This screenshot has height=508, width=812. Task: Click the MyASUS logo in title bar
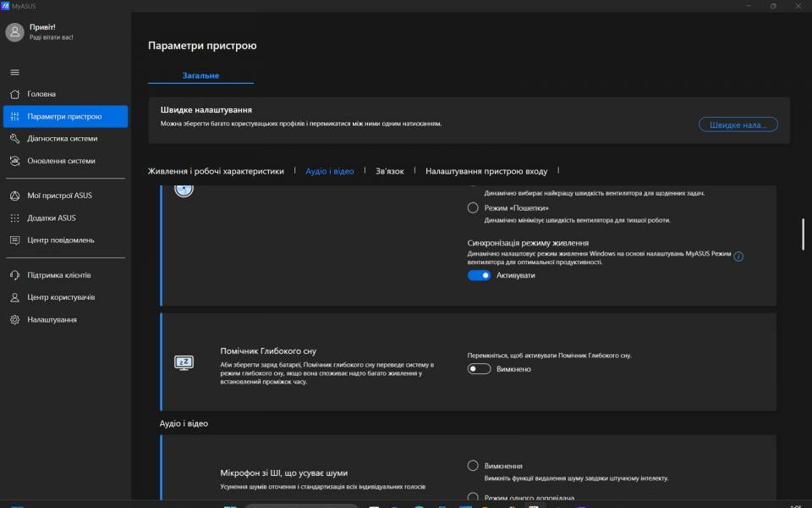(5, 6)
